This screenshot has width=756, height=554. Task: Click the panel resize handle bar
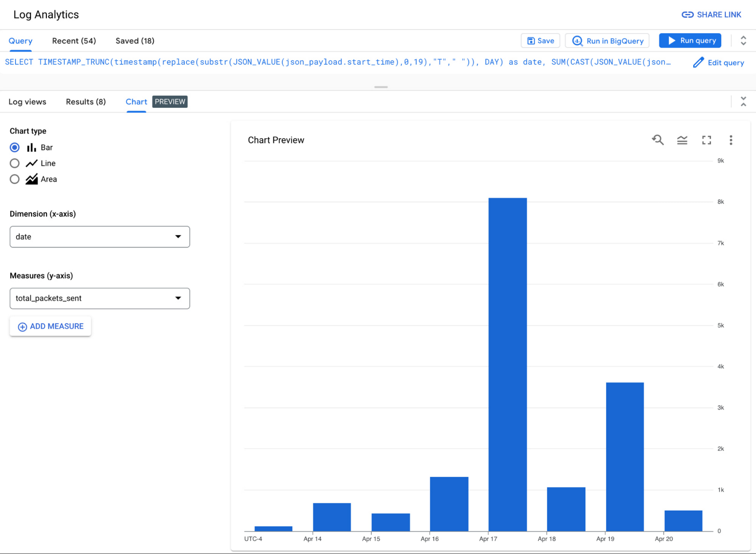(x=381, y=87)
